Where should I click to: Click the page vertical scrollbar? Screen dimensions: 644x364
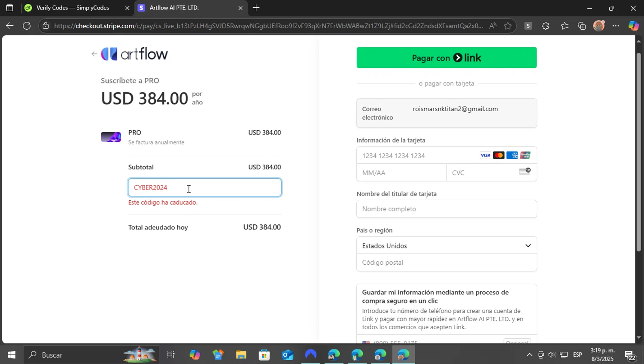point(639,151)
